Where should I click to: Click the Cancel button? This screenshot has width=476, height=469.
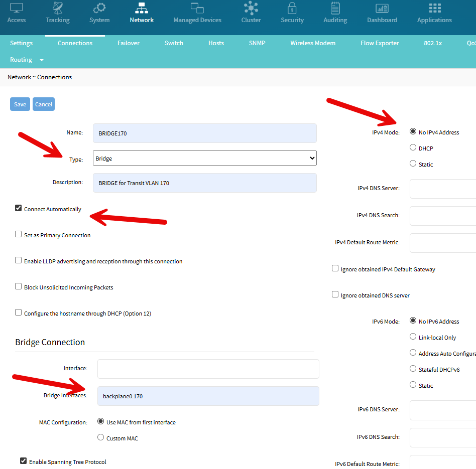[x=44, y=104]
